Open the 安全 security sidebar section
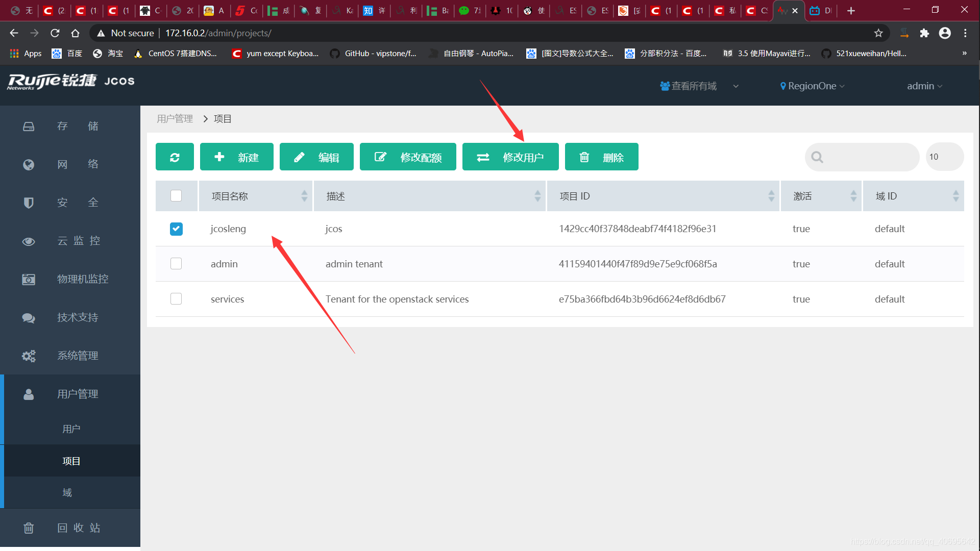 70,203
